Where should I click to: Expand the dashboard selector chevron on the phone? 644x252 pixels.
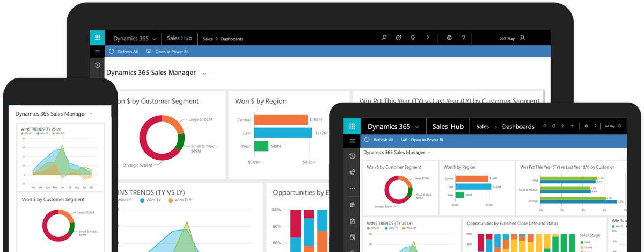(91, 114)
